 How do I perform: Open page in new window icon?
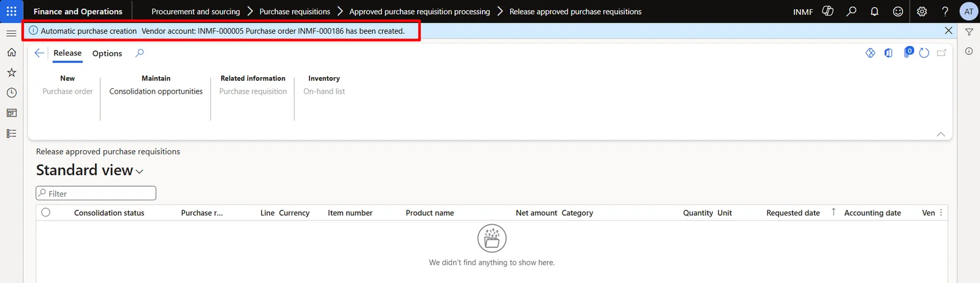point(942,53)
